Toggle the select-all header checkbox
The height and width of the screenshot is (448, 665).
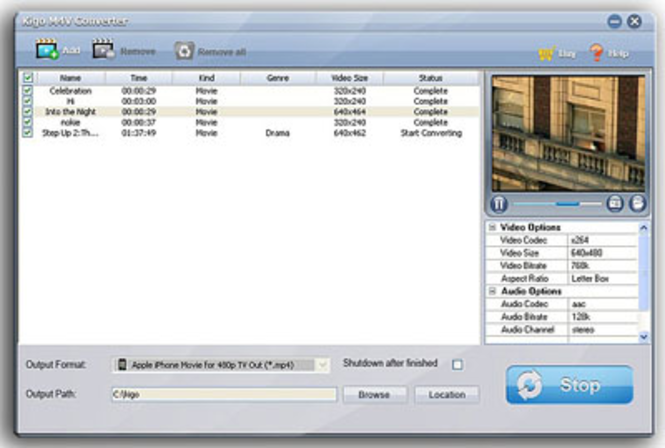click(28, 78)
